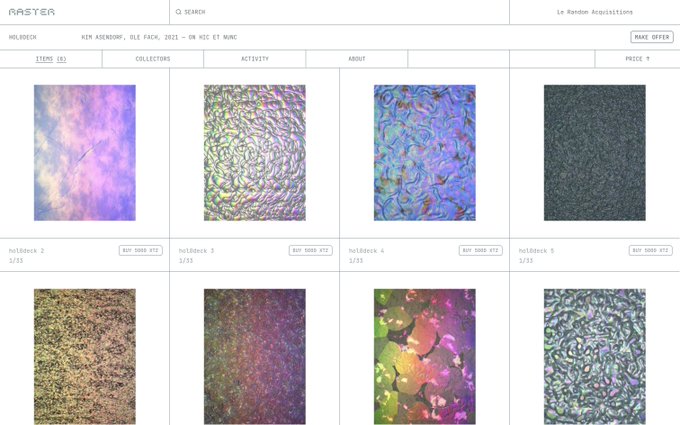Open the yellow-brown speckled artwork thumbnail
This screenshot has height=425, width=680.
pyautogui.click(x=85, y=356)
